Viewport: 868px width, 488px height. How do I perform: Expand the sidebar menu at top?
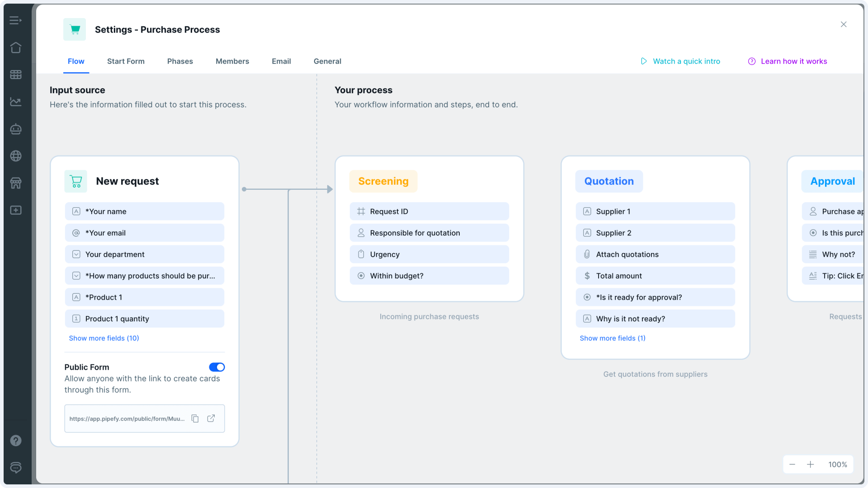[16, 20]
